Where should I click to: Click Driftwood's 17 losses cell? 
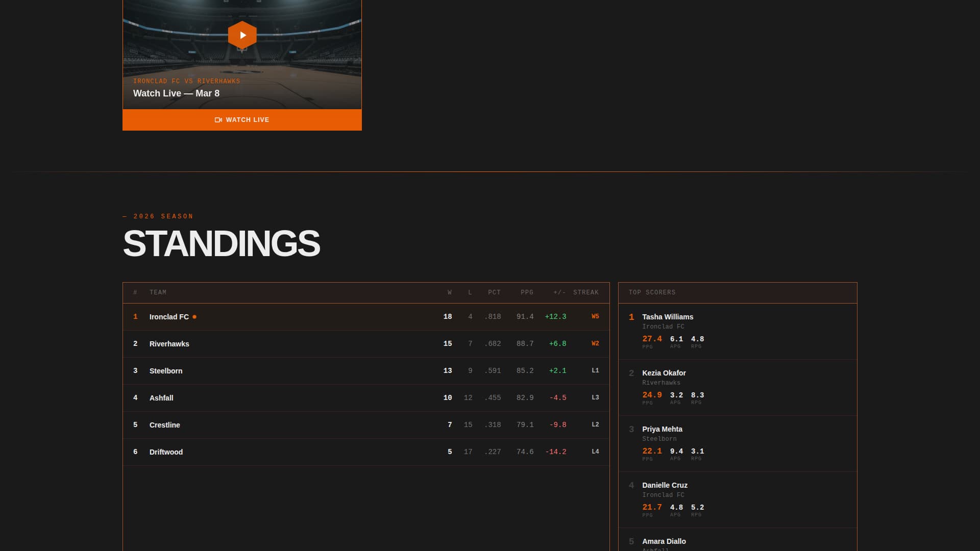coord(468,452)
